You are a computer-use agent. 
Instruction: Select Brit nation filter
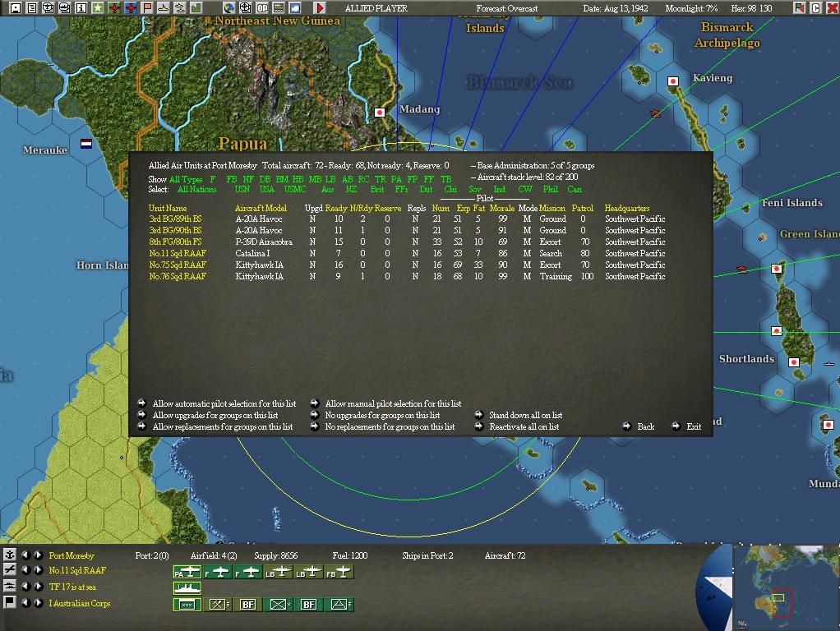click(377, 189)
